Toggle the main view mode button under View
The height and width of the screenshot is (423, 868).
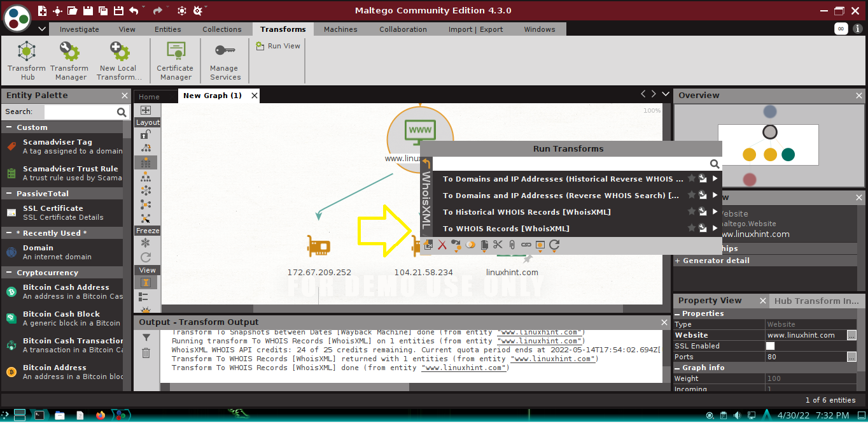[146, 282]
